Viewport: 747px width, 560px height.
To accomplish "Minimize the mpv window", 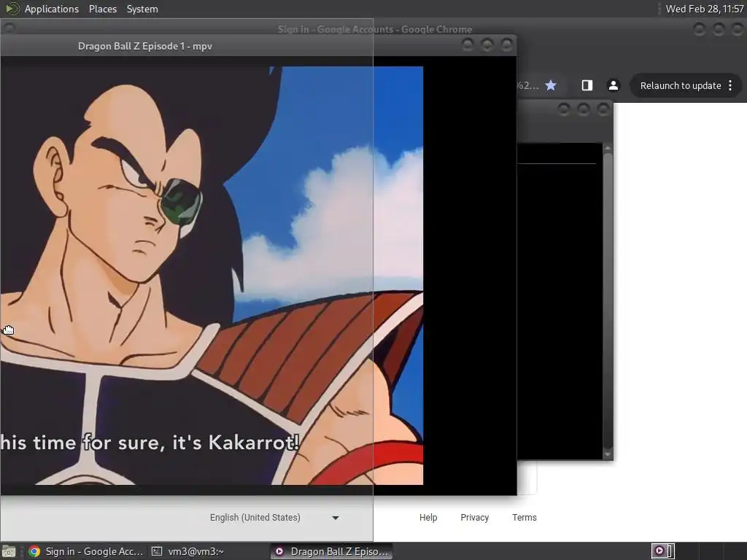I will point(468,44).
